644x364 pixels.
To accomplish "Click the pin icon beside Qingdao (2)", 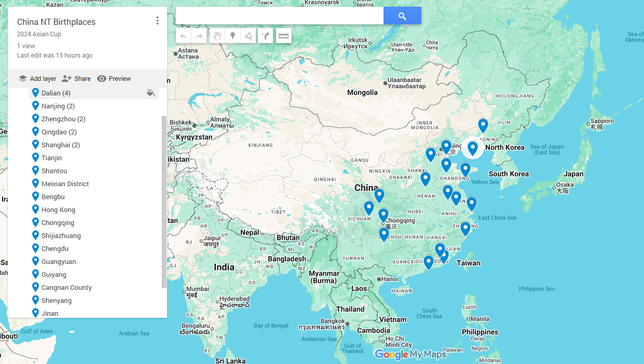I will point(35,132).
